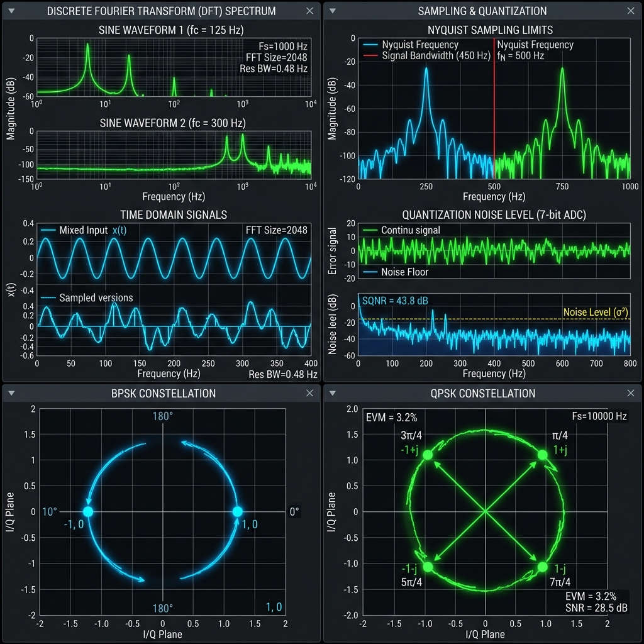Click the FFT Size=2048 label in Time Domain plot
644x644 pixels.
tap(277, 230)
